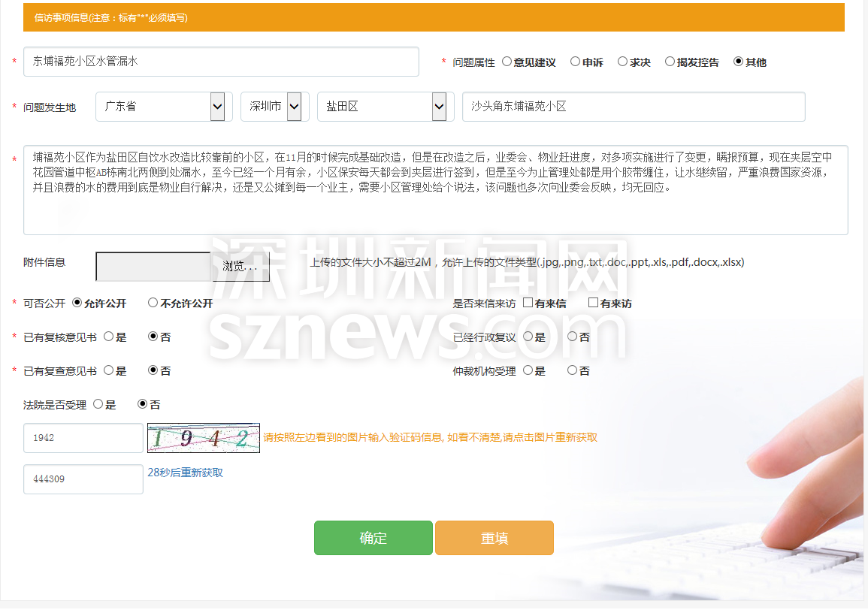Click the title field 东埔福苑小区水管漏水
This screenshot has width=868, height=610.
pos(221,62)
